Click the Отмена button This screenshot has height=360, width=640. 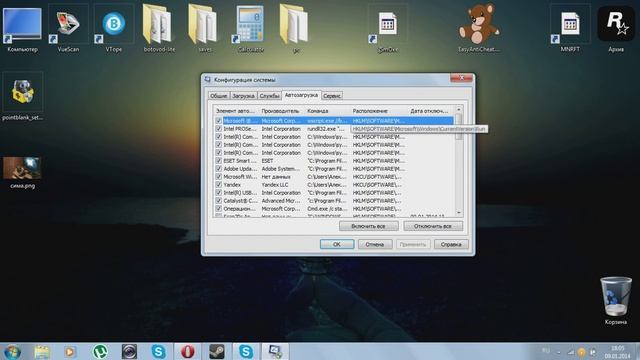[375, 244]
